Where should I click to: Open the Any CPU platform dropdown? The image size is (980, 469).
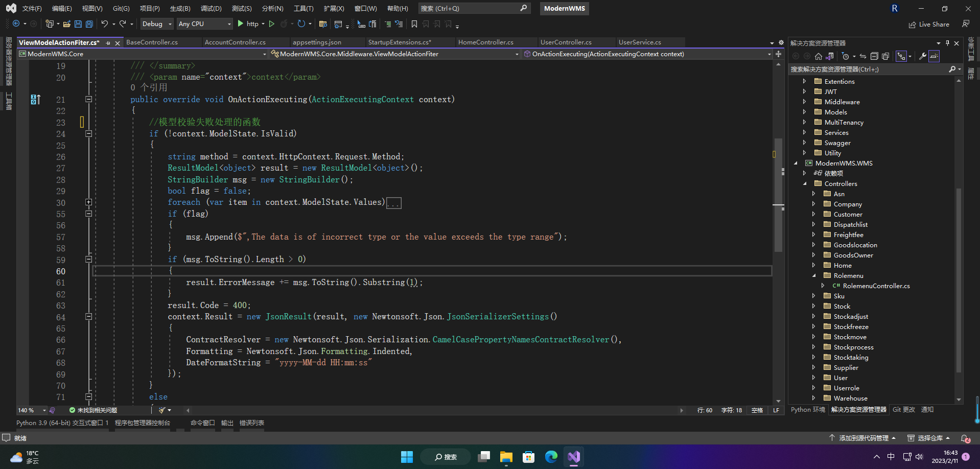pyautogui.click(x=204, y=24)
